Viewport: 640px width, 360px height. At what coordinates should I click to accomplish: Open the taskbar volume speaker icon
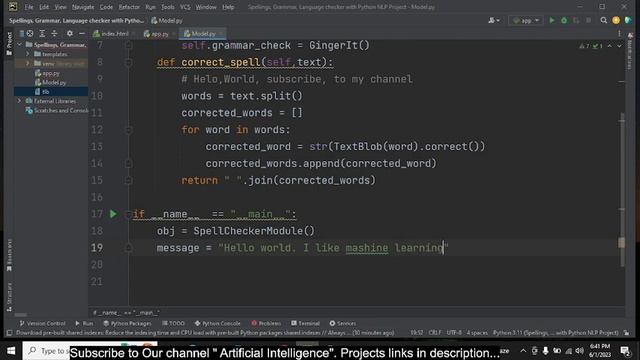pos(579,351)
